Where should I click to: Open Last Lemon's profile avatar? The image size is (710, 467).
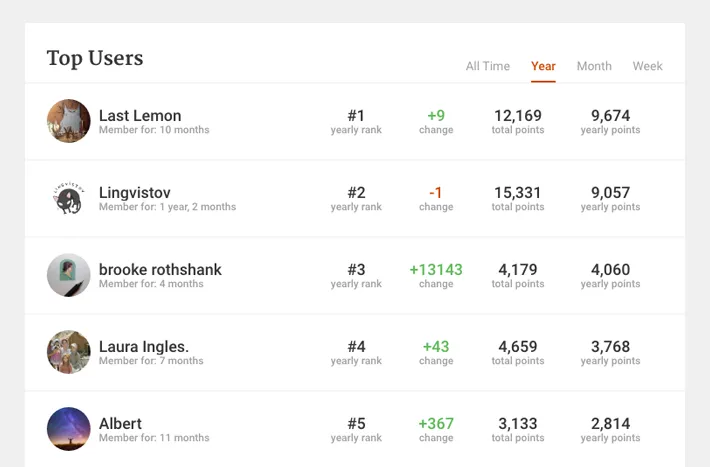[68, 121]
